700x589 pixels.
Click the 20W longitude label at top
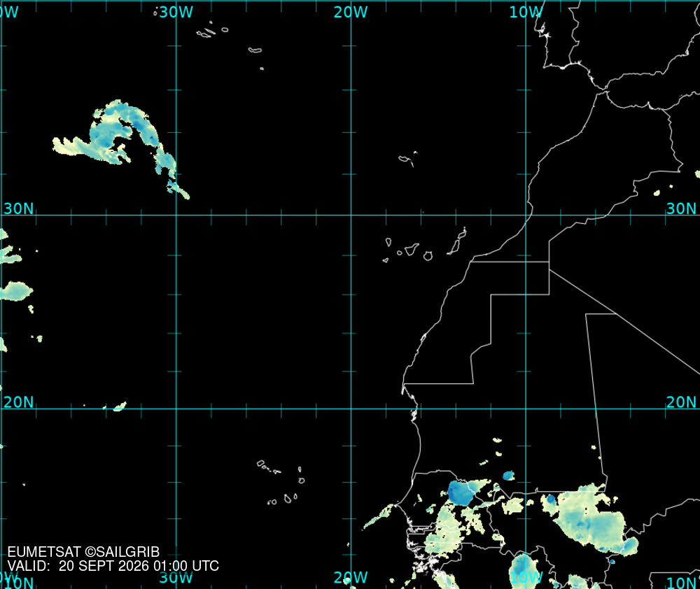[x=351, y=12]
